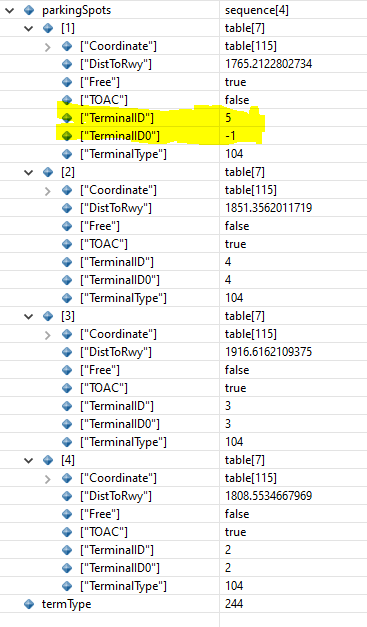
Task: Click the variable icon of TerminalID under [2]
Action: click(x=67, y=262)
